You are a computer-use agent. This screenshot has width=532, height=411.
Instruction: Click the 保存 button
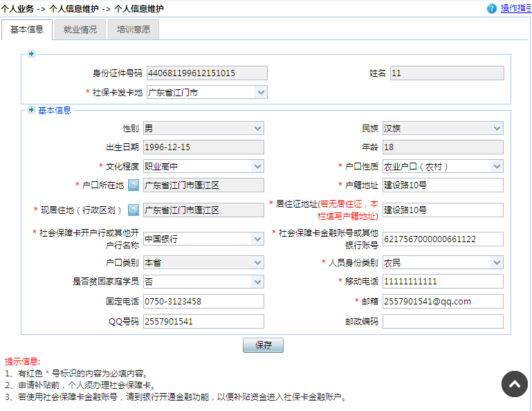pyautogui.click(x=263, y=345)
